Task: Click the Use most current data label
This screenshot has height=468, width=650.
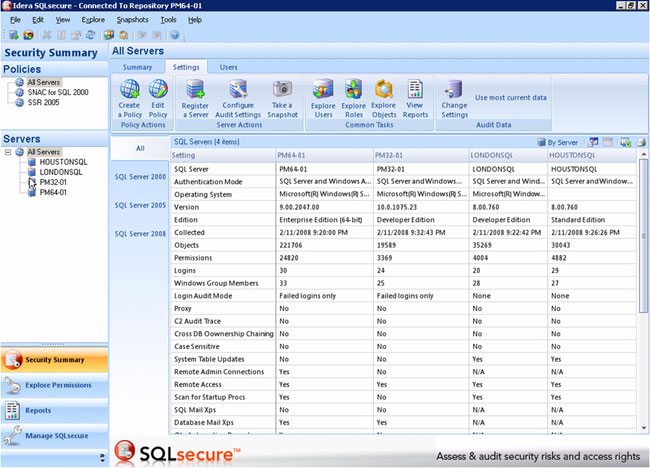Action: pos(511,98)
